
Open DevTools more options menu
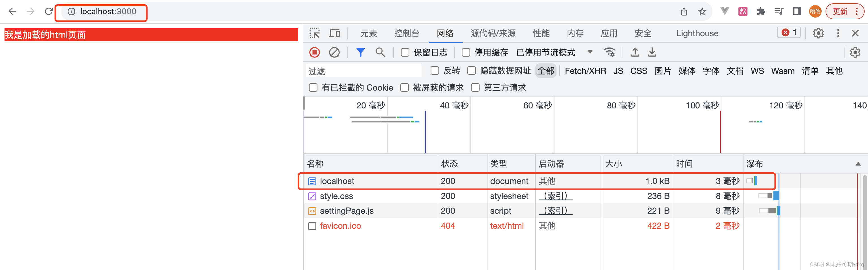(x=838, y=33)
